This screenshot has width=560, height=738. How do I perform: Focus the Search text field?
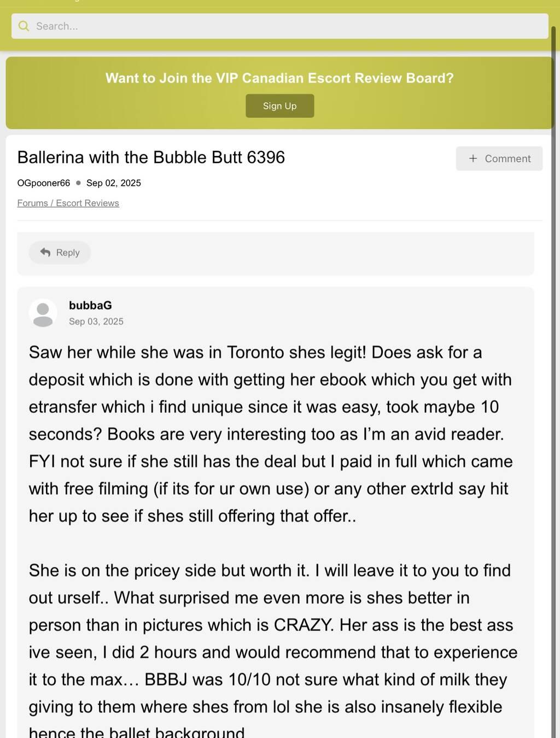click(284, 26)
